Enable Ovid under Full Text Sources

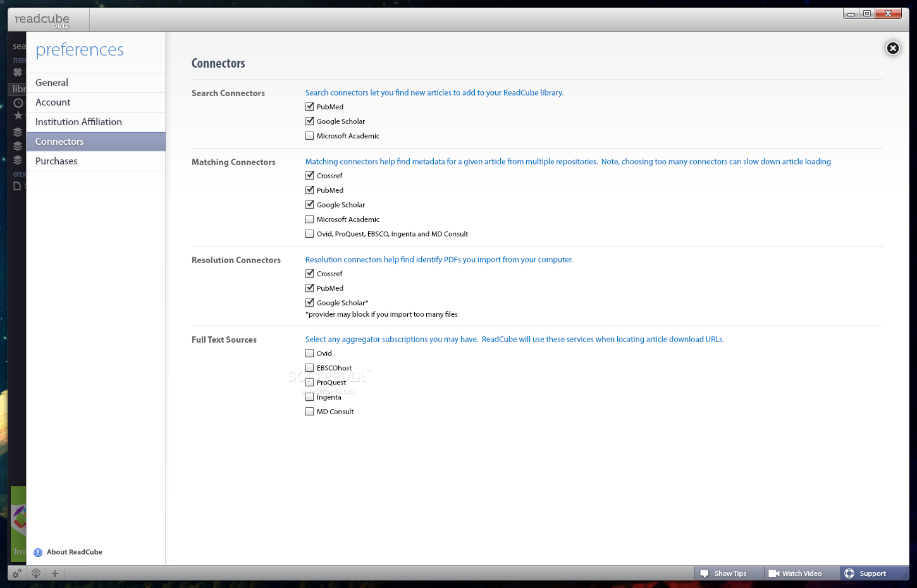(x=310, y=353)
